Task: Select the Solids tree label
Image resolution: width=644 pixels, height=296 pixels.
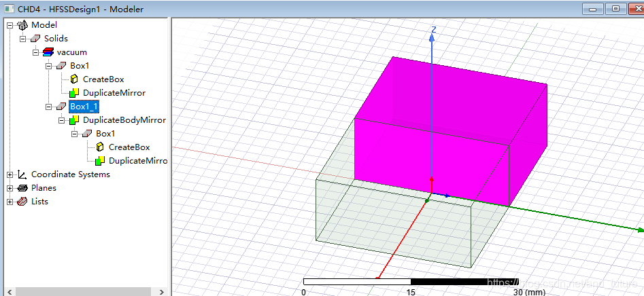Action: tap(56, 39)
